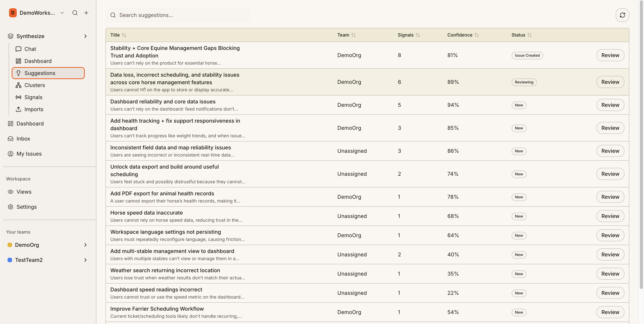Viewport: 644px width, 324px height.
Task: Expand the DemoOrg team chevron
Action: pos(85,245)
